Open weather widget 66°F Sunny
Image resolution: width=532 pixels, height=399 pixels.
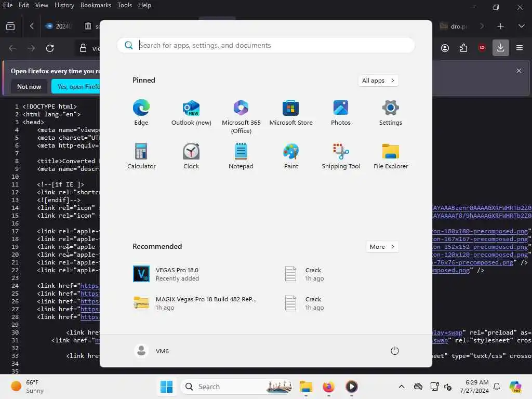28,387
